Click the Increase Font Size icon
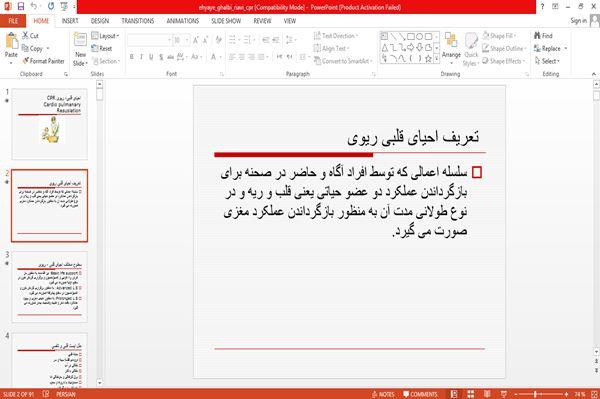 196,40
